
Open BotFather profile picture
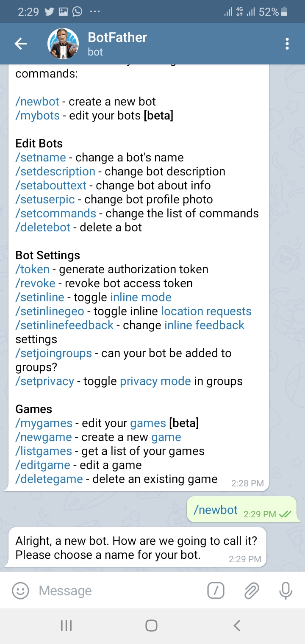[x=64, y=44]
